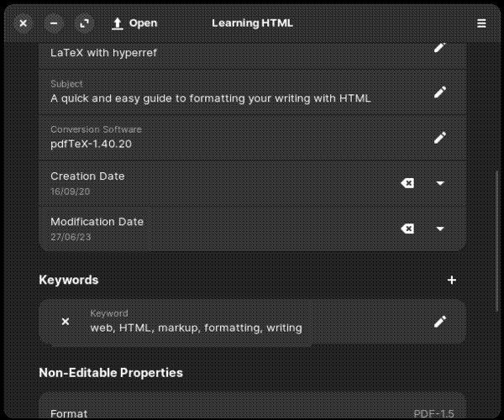Click the Learning HTML window title

[252, 24]
